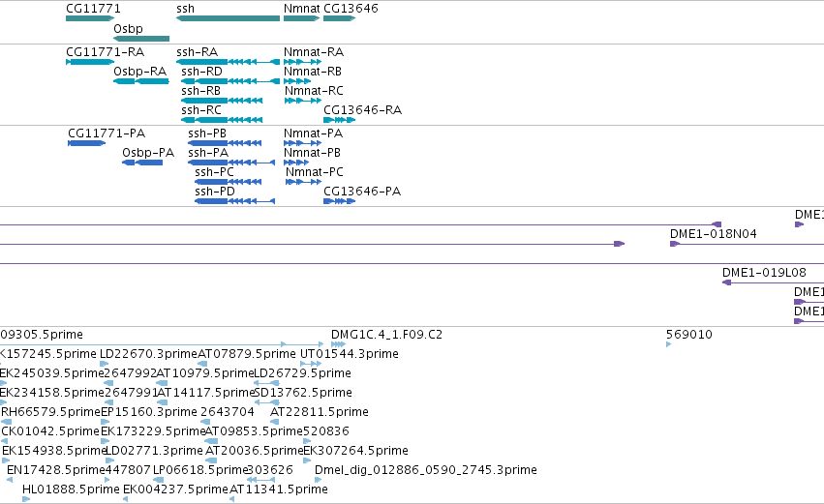
Task: Open the LD26729.5prime EST label
Action: pyautogui.click(x=302, y=373)
